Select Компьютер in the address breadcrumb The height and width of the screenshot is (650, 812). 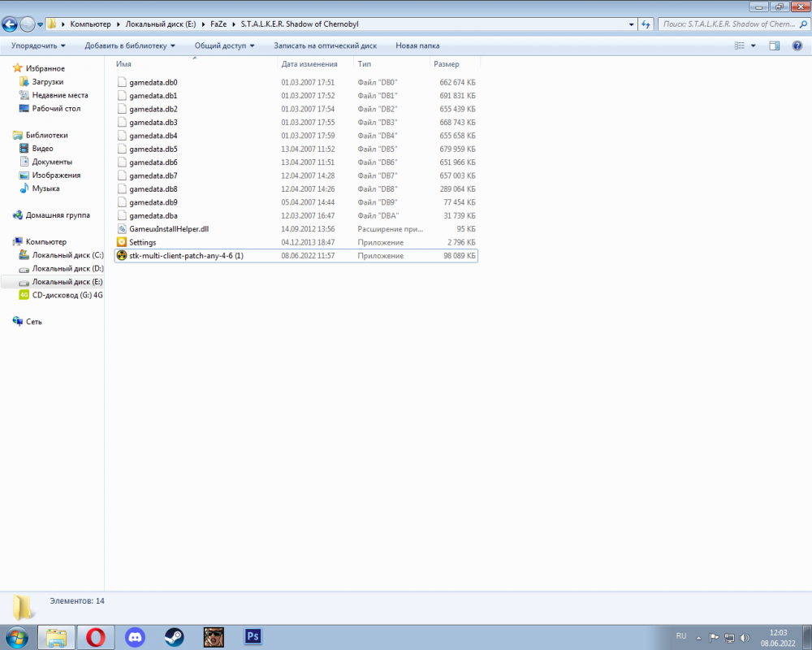(x=90, y=24)
